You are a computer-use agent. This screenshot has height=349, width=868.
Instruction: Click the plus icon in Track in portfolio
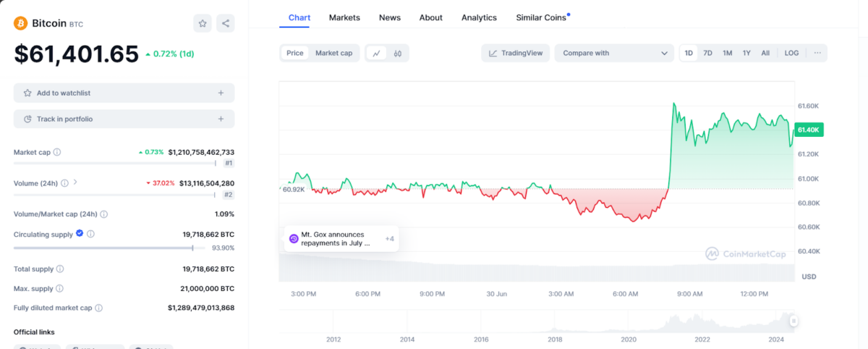pyautogui.click(x=221, y=119)
